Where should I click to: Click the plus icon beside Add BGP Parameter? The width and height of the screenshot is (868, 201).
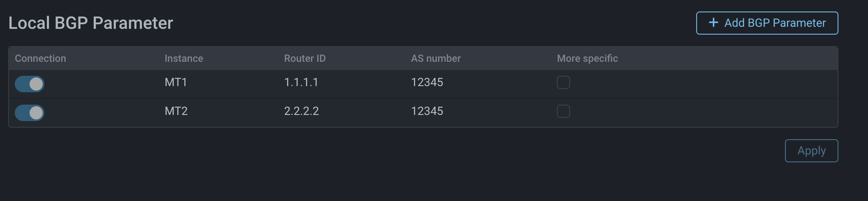713,23
